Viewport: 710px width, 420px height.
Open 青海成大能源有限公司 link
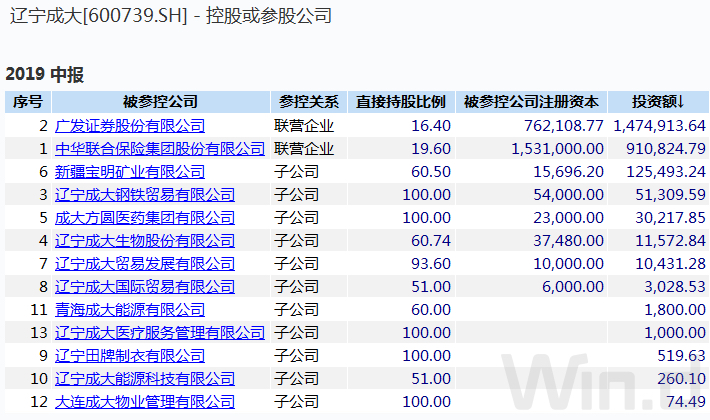point(130,310)
